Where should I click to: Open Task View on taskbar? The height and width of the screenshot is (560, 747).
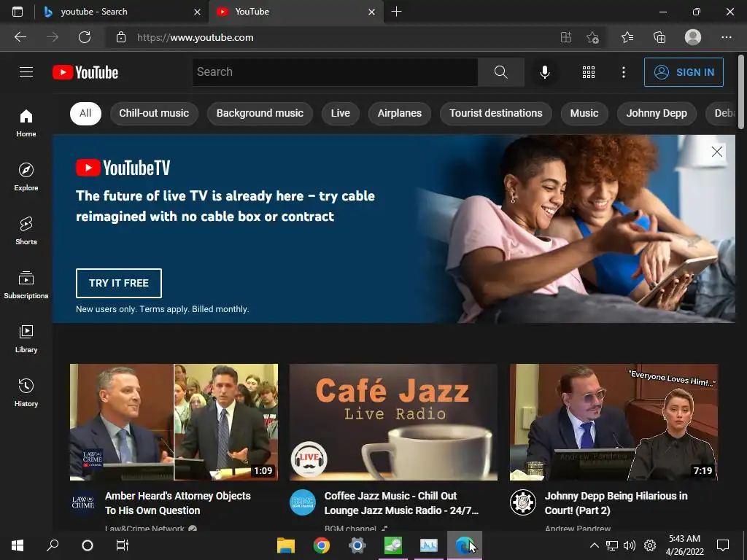coord(123,545)
